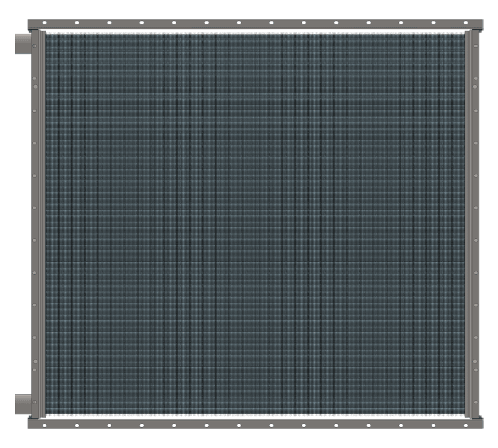This screenshot has width=498, height=448.
Task: Pick the top hole on right frame plate
Action: click(476, 46)
